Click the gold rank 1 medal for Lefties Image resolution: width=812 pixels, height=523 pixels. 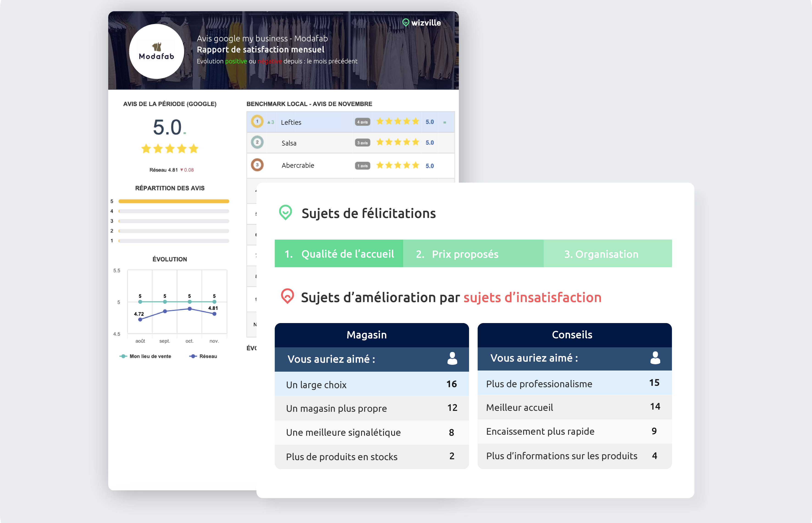257,122
